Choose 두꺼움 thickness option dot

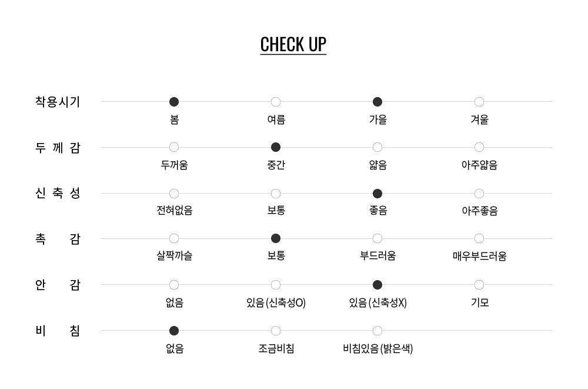pos(174,147)
